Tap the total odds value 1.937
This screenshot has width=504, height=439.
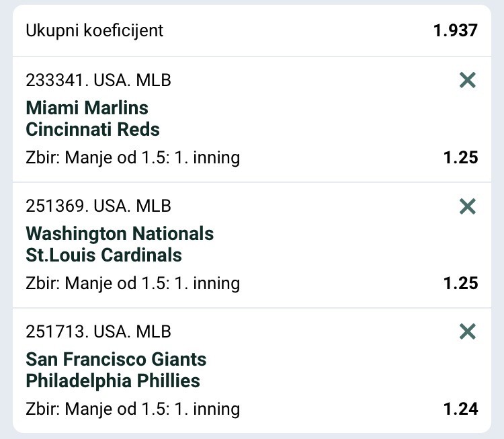tap(455, 30)
